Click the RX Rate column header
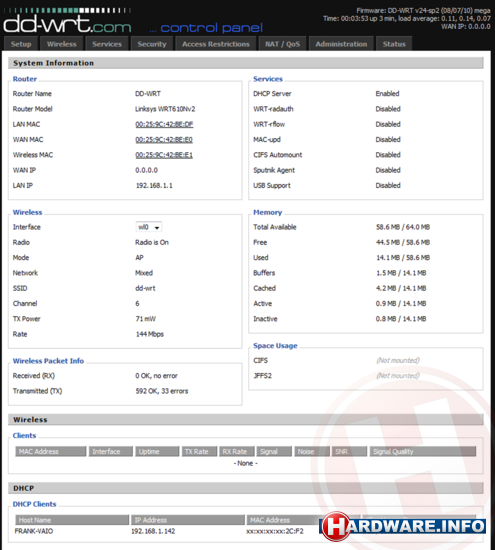This screenshot has width=495, height=550. point(237,451)
